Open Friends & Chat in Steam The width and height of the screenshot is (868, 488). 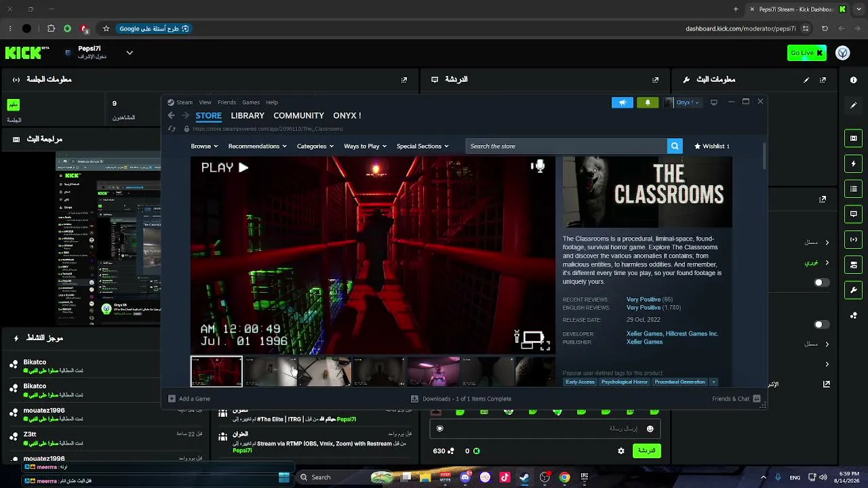pyautogui.click(x=736, y=399)
